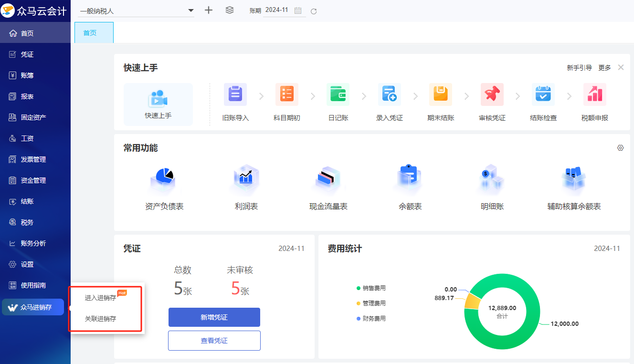Viewport: 634px width, 364px height.
Task: Click the plus icon to add account set
Action: pyautogui.click(x=209, y=10)
